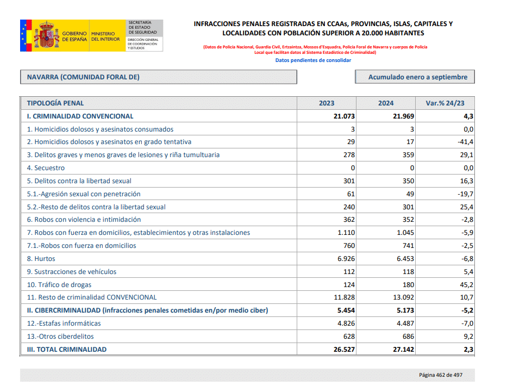The width and height of the screenshot is (532, 392).
Task: Click the Página 462 de 497 footer
Action: click(x=440, y=375)
